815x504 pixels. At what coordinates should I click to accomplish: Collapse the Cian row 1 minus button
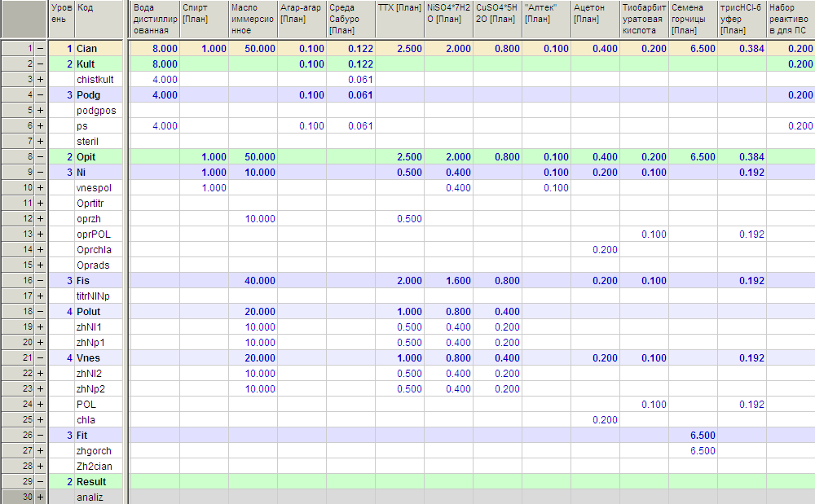41,48
